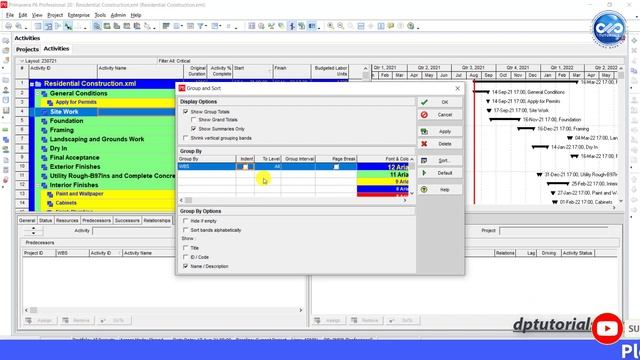Collapse the General Conditions WBS band

[38, 93]
